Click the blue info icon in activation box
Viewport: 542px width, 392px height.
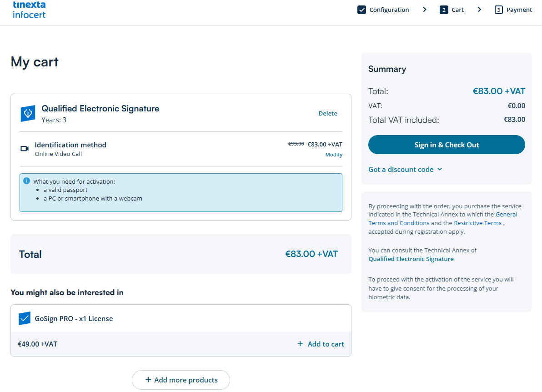27,181
